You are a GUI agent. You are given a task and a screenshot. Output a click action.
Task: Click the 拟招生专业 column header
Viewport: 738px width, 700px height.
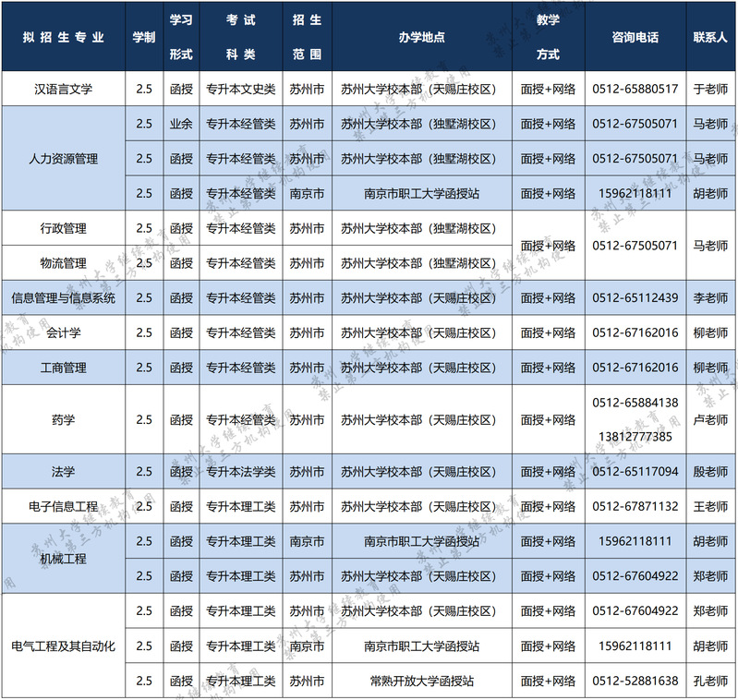(64, 38)
